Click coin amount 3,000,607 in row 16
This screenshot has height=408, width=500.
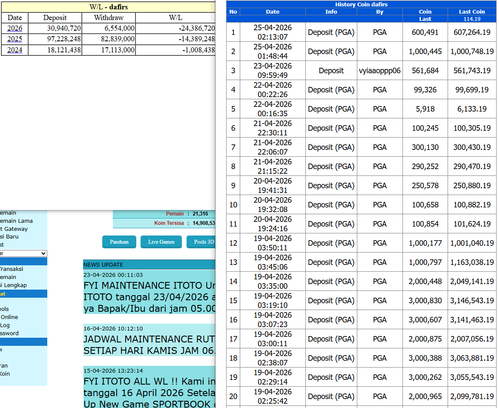pyautogui.click(x=425, y=320)
